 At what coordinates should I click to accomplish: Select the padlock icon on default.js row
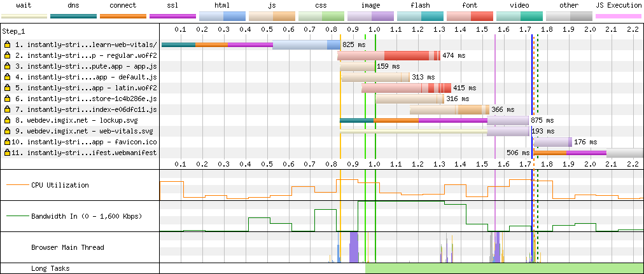coord(7,77)
